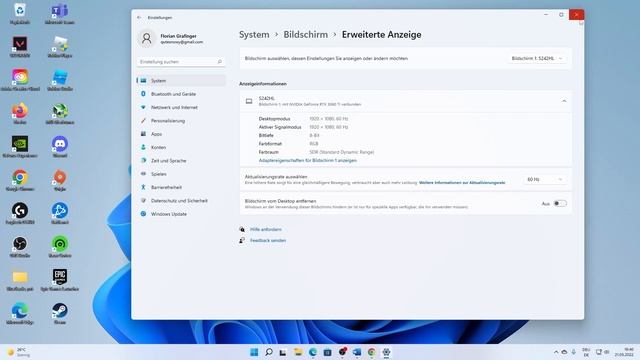Open 'Weitere Informationen zur Aktualisierungsrate' link

point(462,183)
